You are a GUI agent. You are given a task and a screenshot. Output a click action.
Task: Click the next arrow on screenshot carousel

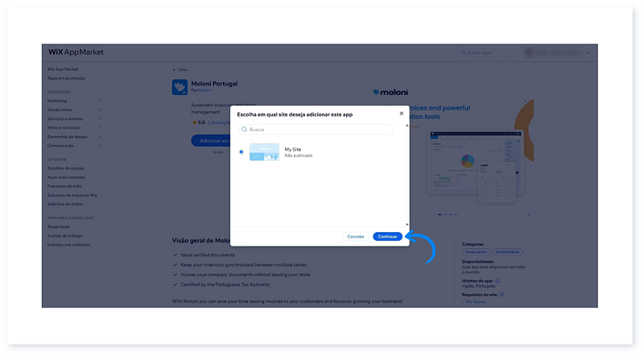pyautogui.click(x=529, y=214)
